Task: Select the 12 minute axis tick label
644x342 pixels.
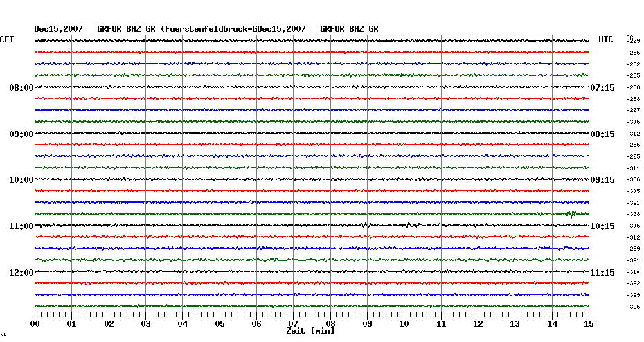Action: [478, 324]
